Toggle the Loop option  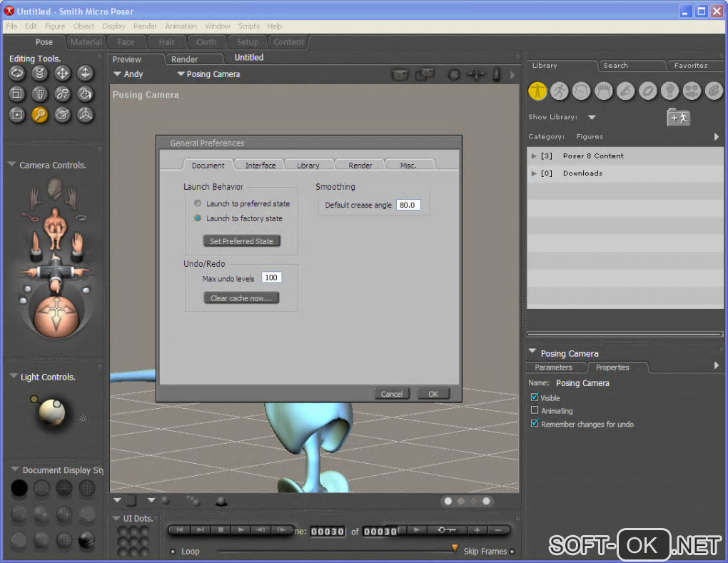coord(173,552)
